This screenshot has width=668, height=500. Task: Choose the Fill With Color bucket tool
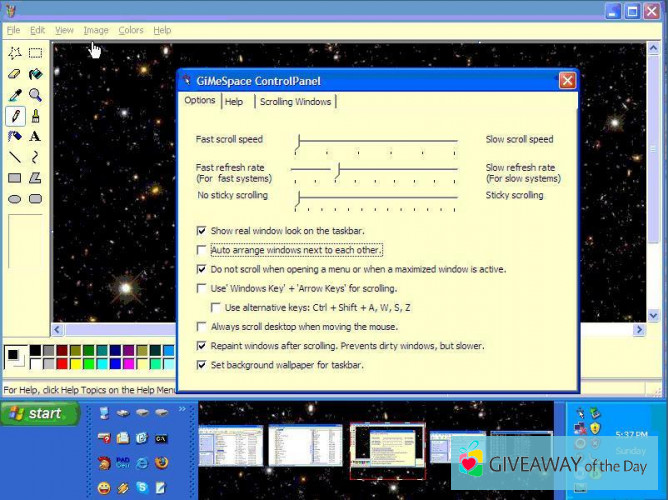(x=35, y=74)
